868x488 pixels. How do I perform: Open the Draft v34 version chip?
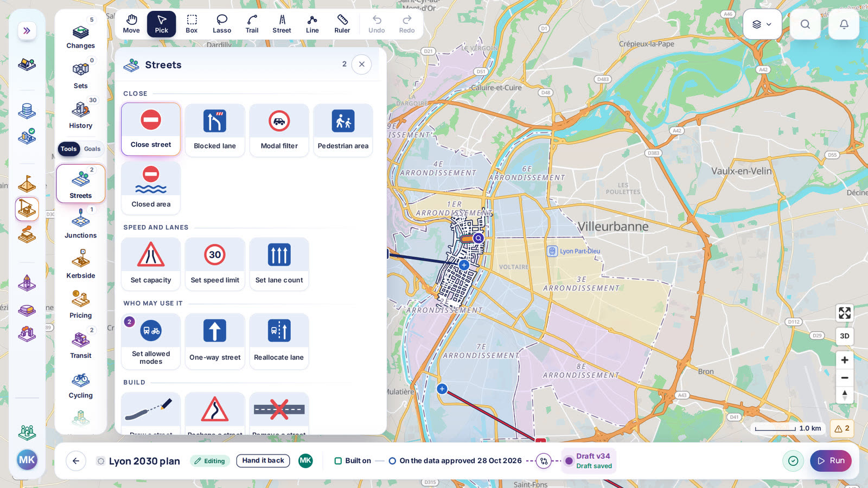[589, 461]
